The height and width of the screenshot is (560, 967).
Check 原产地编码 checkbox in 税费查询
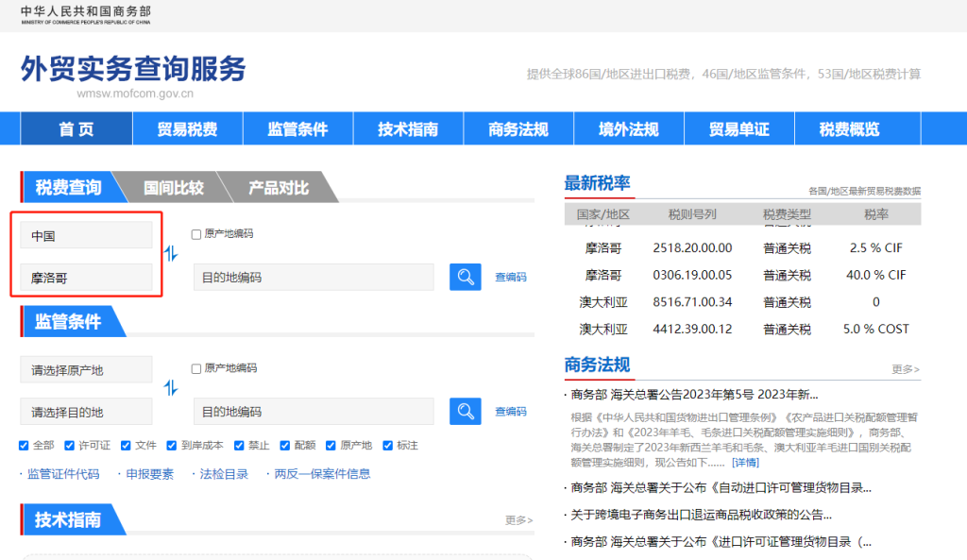coord(196,234)
